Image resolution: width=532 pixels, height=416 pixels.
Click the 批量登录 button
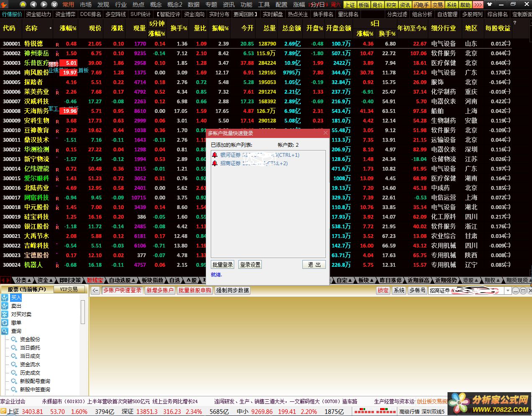pos(223,265)
